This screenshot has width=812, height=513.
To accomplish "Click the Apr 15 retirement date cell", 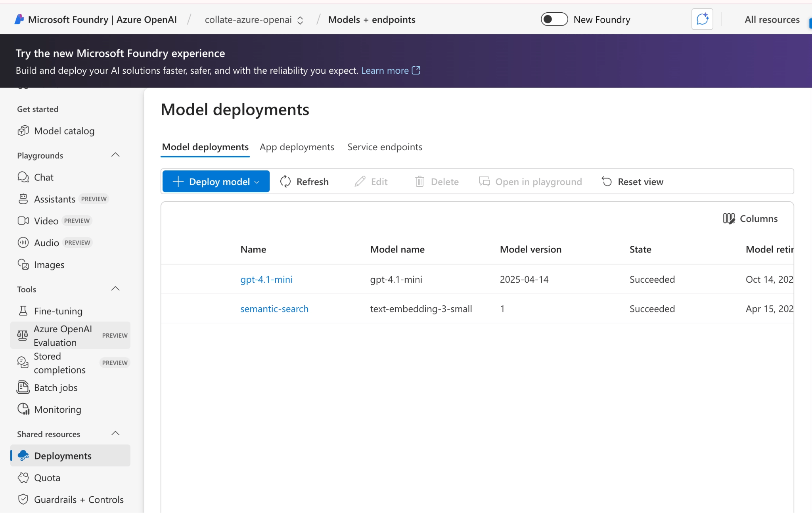I will [769, 309].
